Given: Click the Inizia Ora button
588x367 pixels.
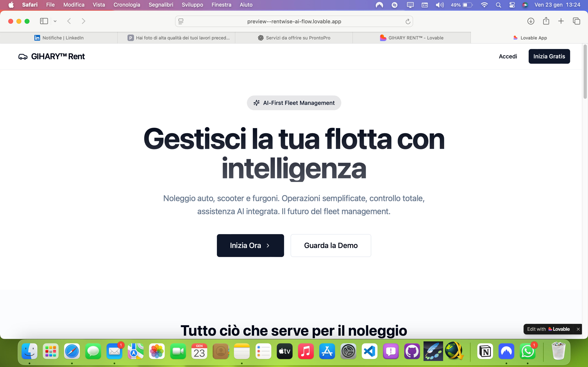Looking at the screenshot, I should coord(250,245).
